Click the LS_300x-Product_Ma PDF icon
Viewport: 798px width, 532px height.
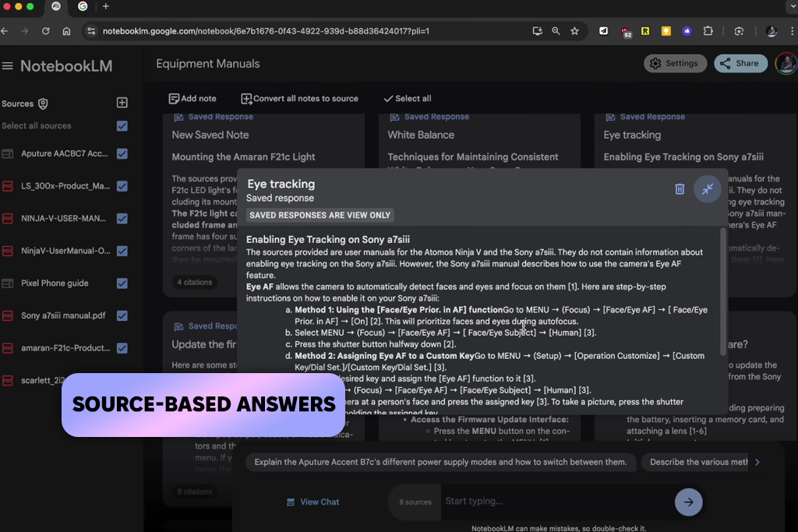click(8, 186)
